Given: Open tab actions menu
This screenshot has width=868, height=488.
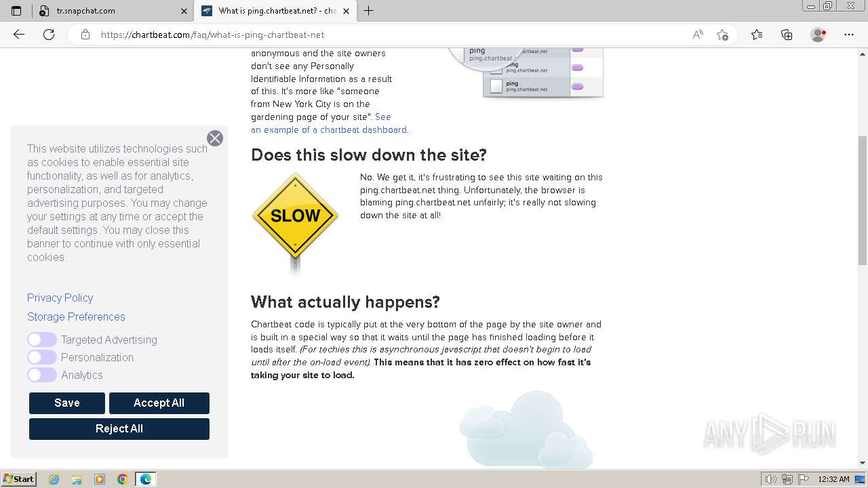Looking at the screenshot, I should click(16, 11).
